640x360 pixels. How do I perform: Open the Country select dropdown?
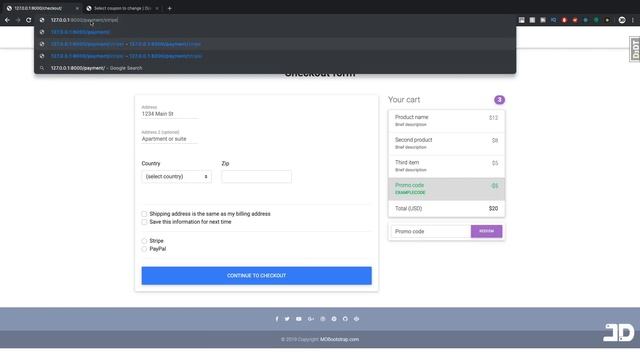tap(176, 177)
